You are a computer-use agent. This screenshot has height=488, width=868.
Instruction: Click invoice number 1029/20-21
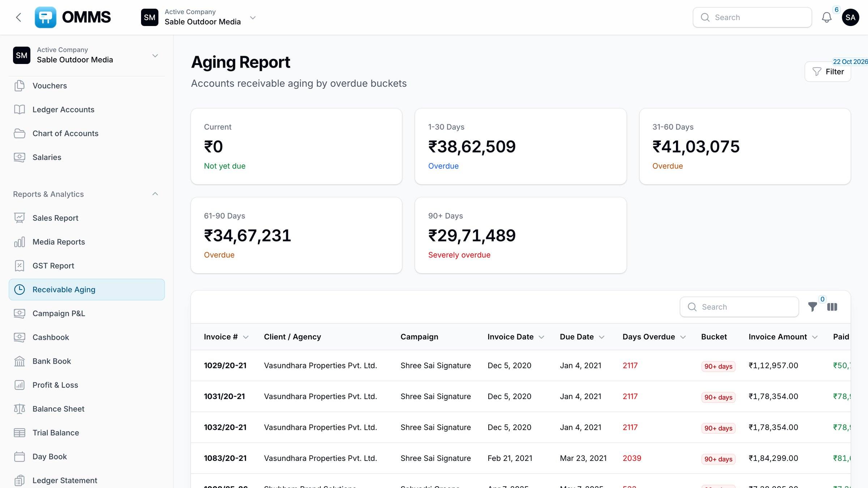coord(225,365)
